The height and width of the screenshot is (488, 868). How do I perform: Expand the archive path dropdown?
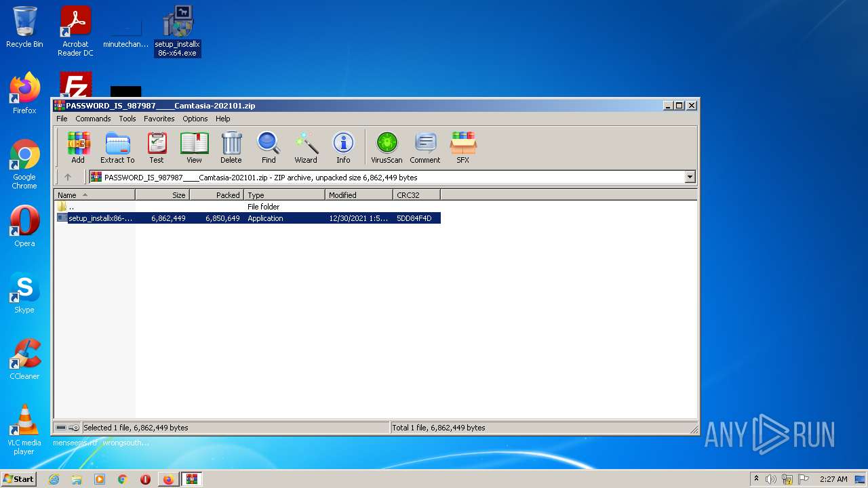690,178
